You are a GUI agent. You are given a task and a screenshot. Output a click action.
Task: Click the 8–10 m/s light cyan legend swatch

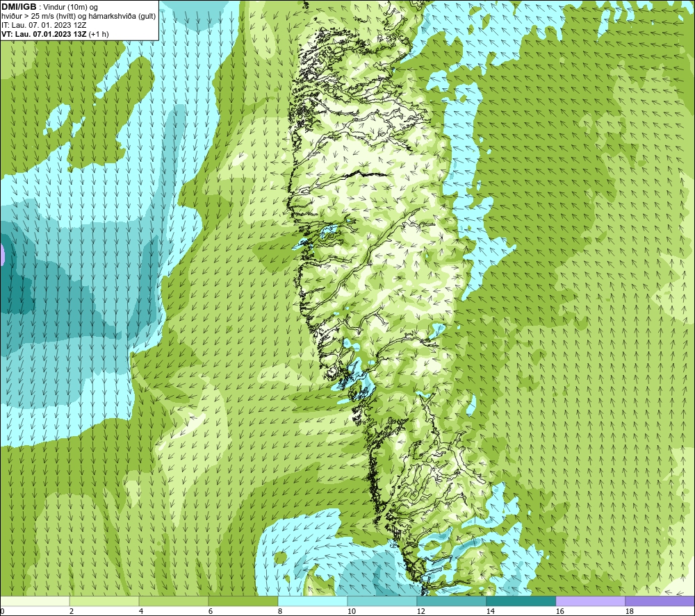pos(313,601)
